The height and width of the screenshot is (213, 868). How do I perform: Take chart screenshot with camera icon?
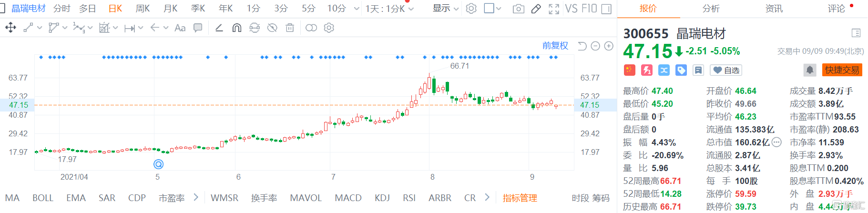[x=518, y=9]
